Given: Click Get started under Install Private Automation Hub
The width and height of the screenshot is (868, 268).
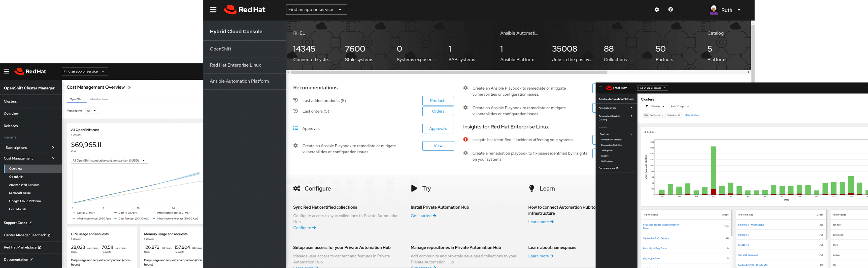Looking at the screenshot, I should [x=424, y=216].
